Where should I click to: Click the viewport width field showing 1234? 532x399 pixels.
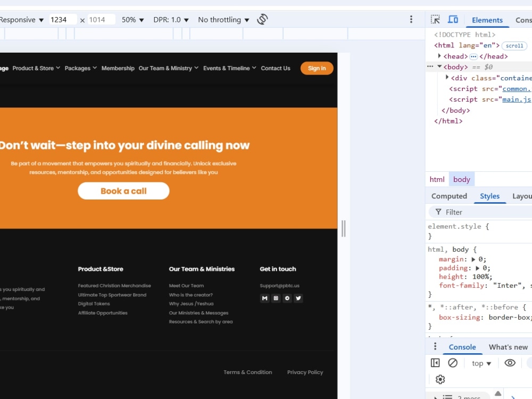click(x=63, y=20)
